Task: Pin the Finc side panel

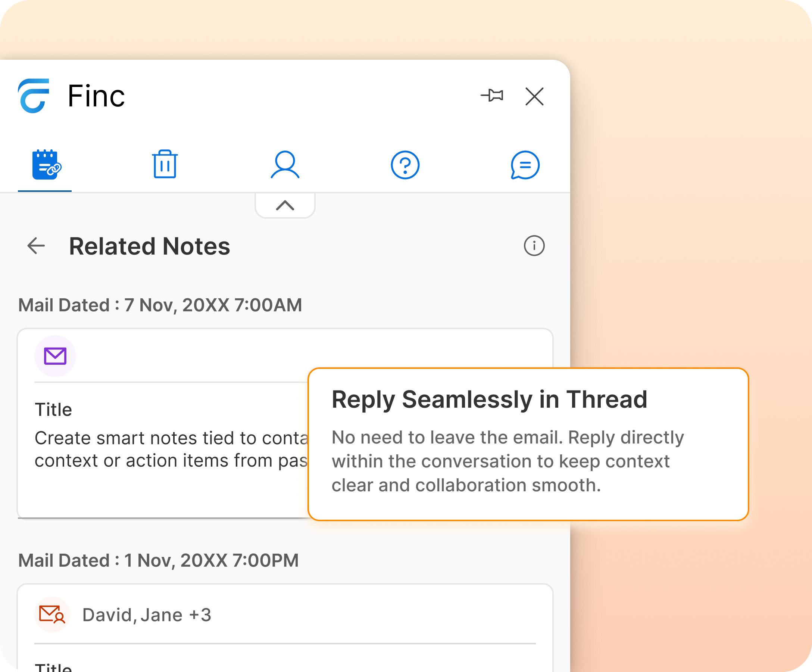Action: [492, 96]
